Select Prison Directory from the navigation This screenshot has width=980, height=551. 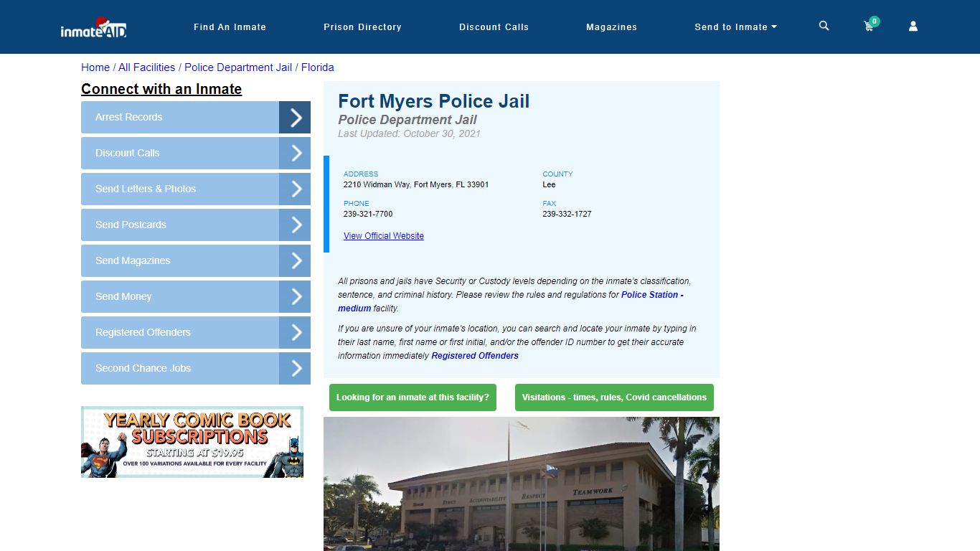(362, 27)
